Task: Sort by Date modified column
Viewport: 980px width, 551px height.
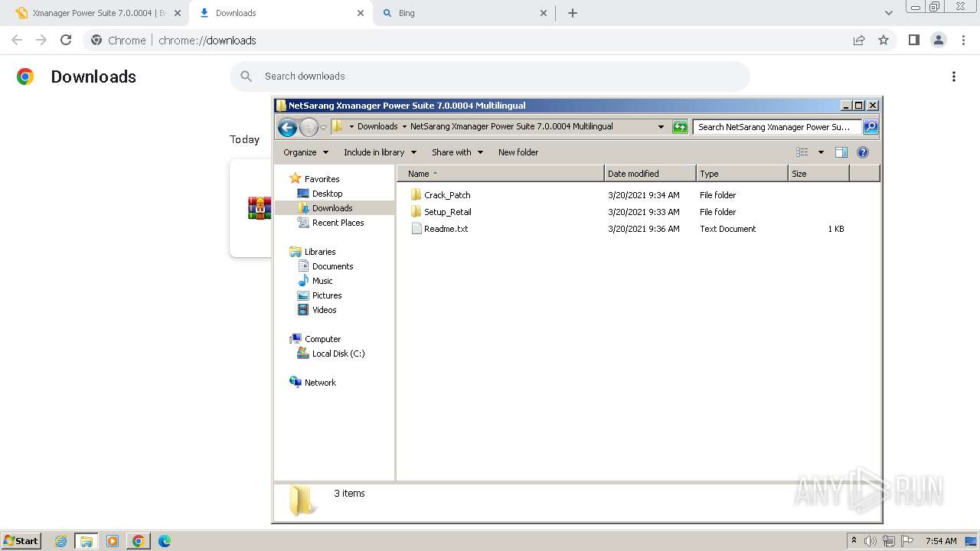Action: [650, 174]
